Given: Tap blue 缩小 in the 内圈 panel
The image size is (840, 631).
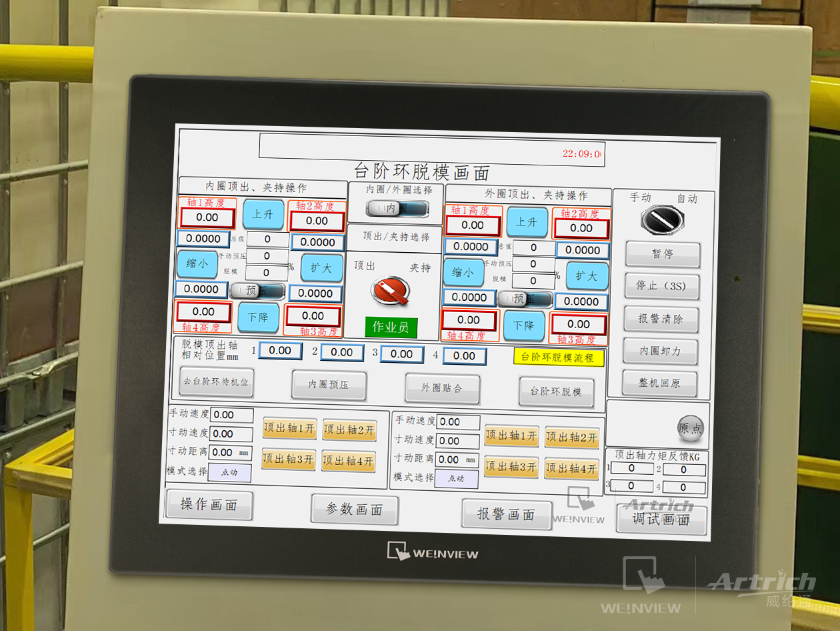Looking at the screenshot, I should 197,263.
